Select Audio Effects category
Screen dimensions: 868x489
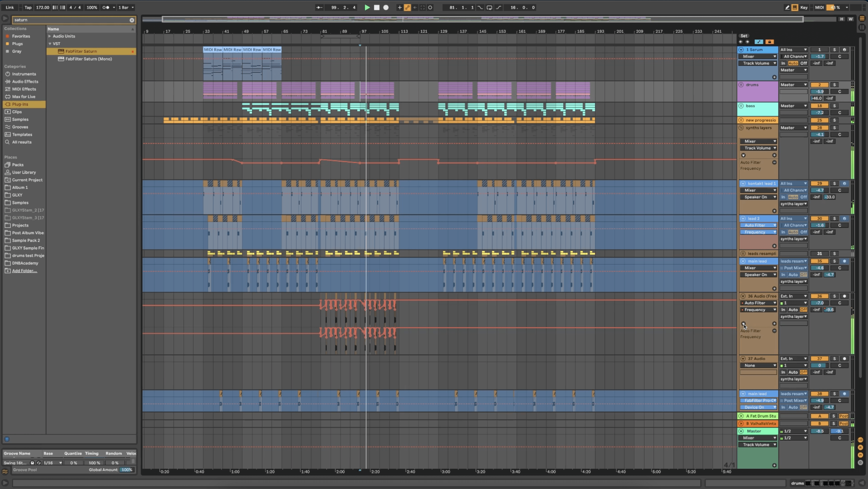click(25, 81)
